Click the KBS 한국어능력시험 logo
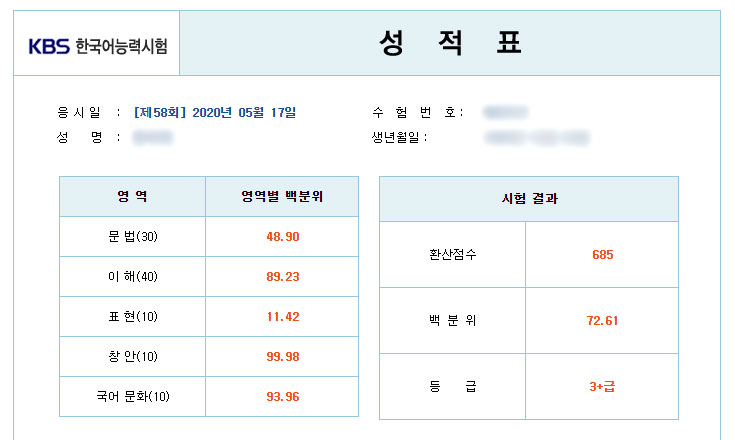 pyautogui.click(x=97, y=46)
